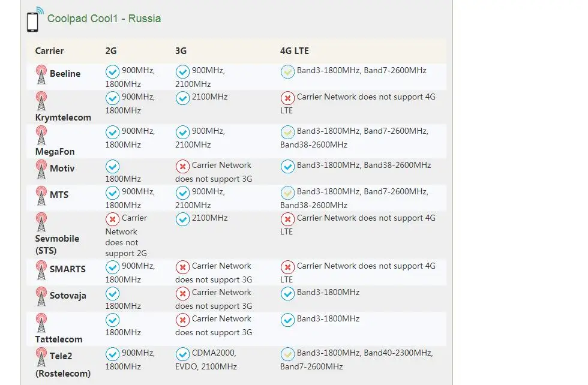Click Beeline 4G LTE partial checkmark icon
588x385 pixels.
pos(287,71)
